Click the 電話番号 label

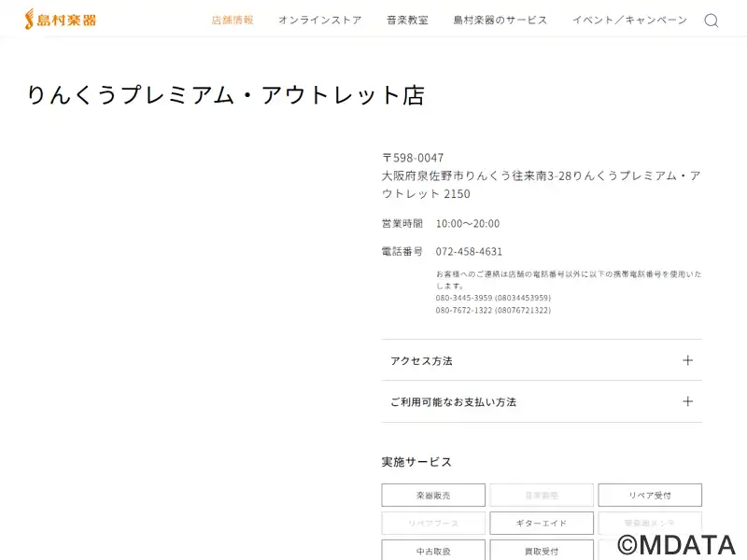pyautogui.click(x=402, y=251)
